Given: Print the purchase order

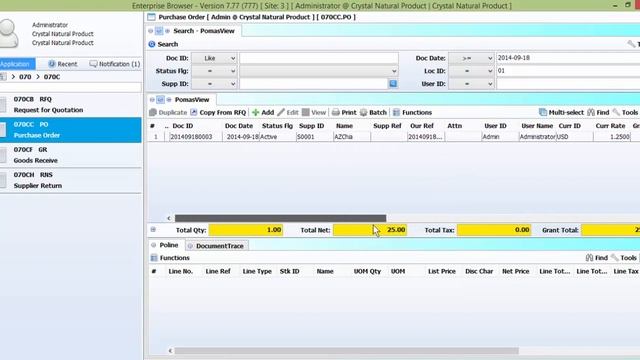Looking at the screenshot, I should (344, 112).
